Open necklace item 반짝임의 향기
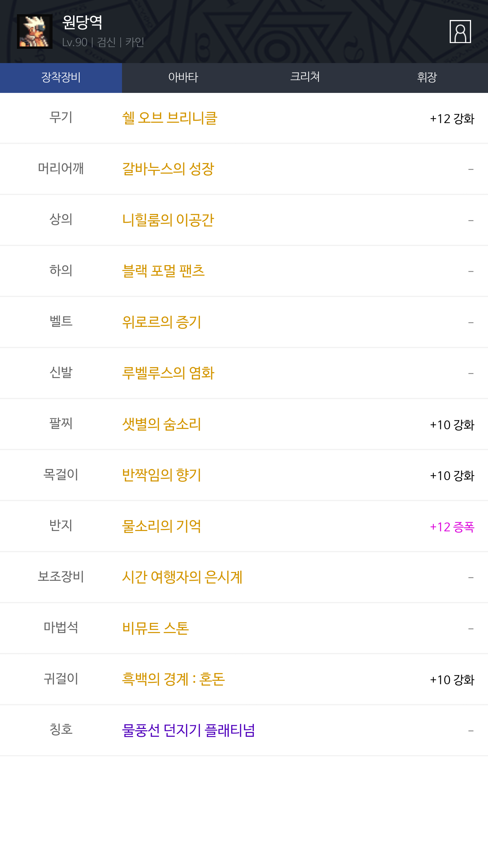488x868 pixels. pyautogui.click(x=162, y=475)
